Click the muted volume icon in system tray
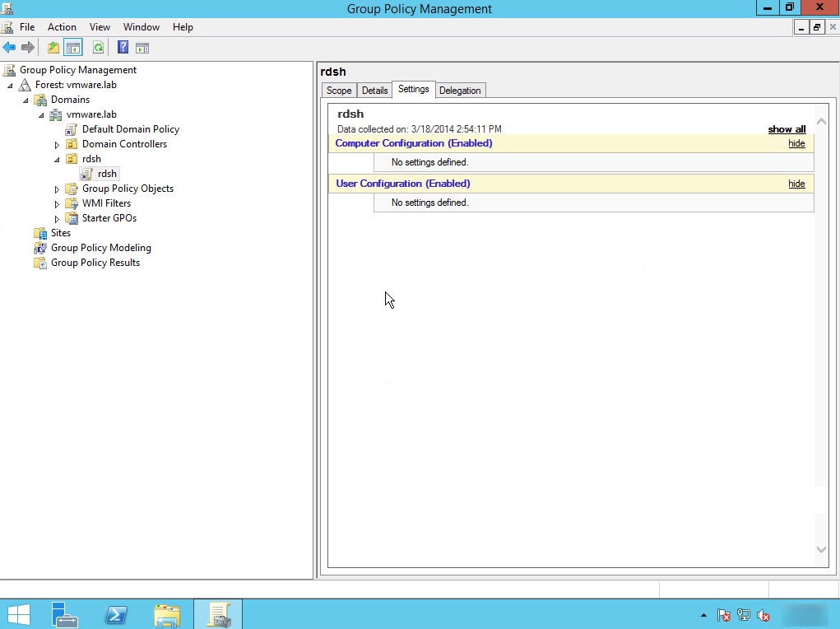Viewport: 840px width, 629px height. coord(763,615)
